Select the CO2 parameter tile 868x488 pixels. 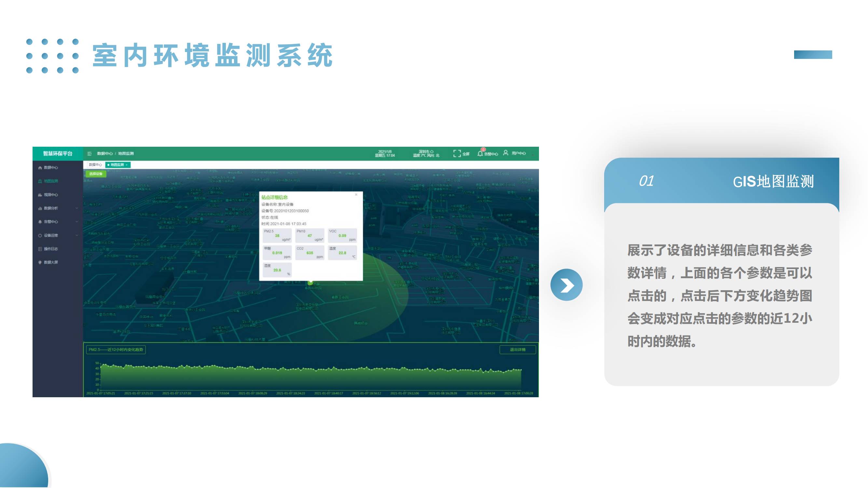click(x=309, y=252)
